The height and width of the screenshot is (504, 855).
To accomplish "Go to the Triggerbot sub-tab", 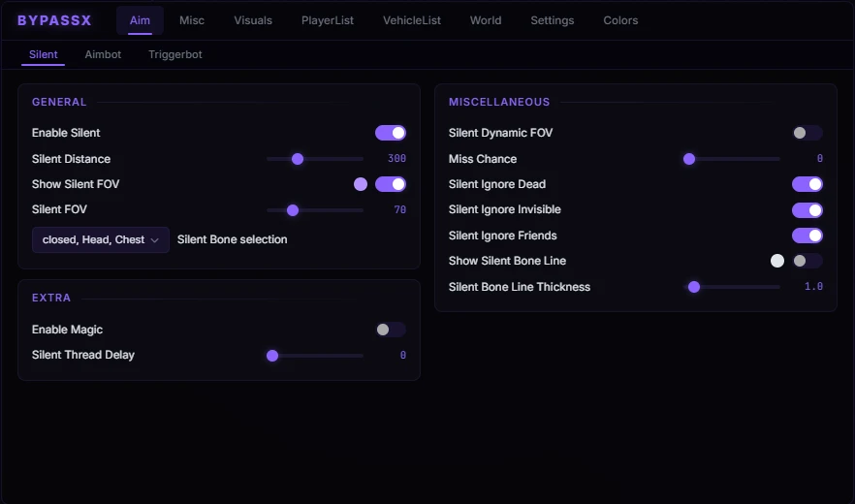I will pos(175,54).
